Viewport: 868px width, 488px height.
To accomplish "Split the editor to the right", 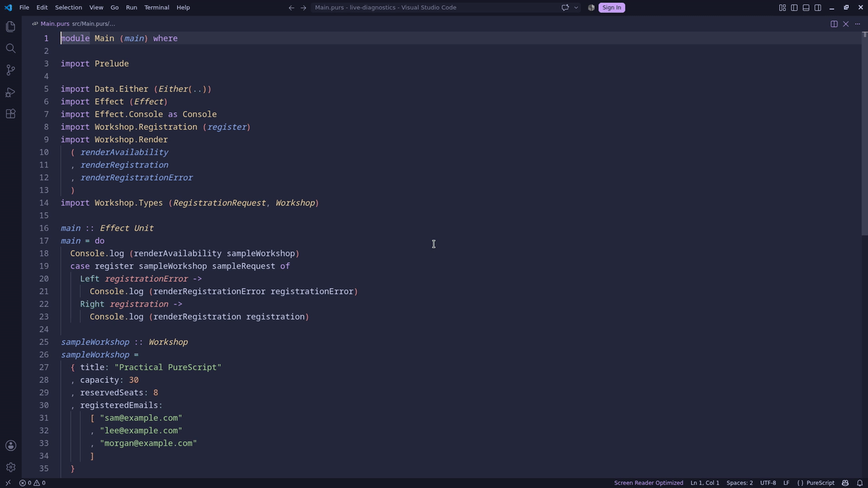I will [x=834, y=24].
